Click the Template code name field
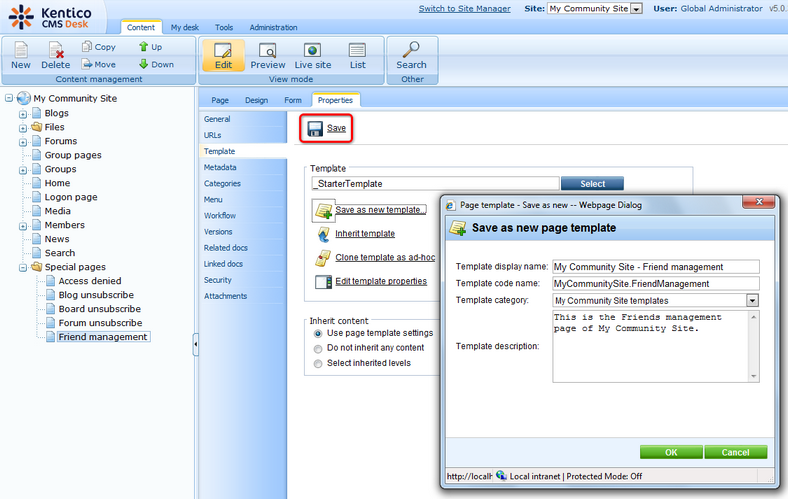This screenshot has width=788, height=499. [655, 283]
